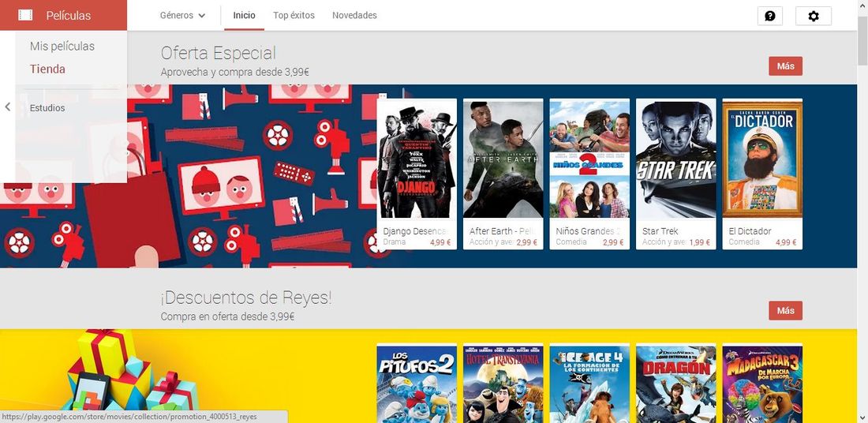Switch to the Inicio tab

[244, 16]
